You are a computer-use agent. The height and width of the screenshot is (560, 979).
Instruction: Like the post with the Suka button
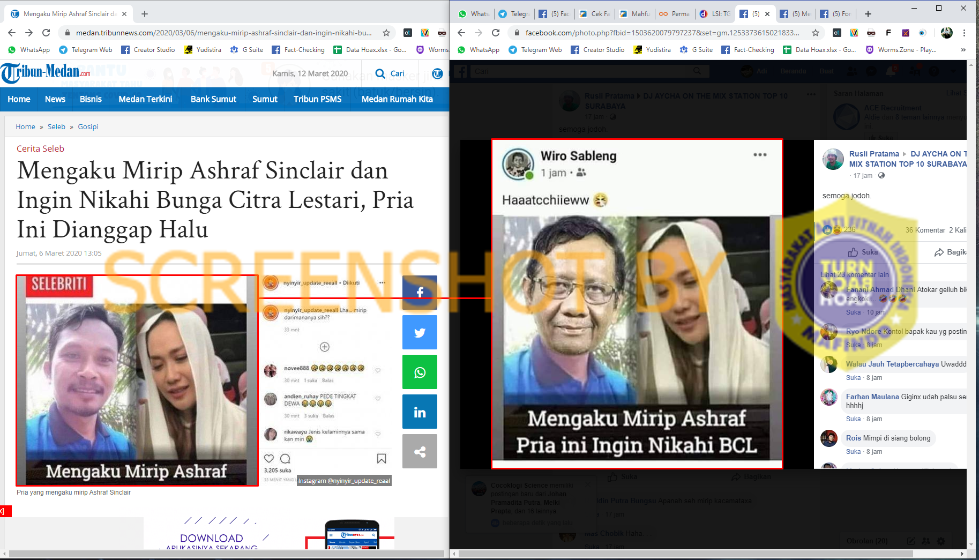point(863,252)
